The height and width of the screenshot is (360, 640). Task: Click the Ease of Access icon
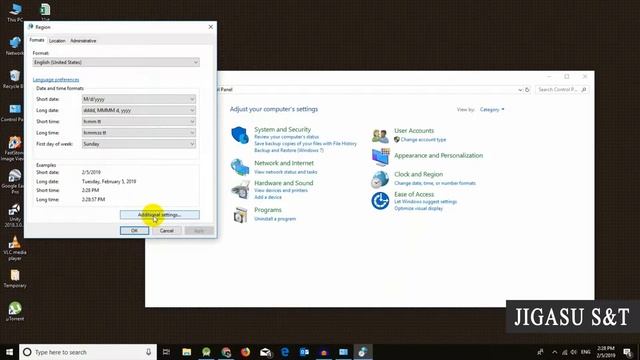[x=380, y=201]
